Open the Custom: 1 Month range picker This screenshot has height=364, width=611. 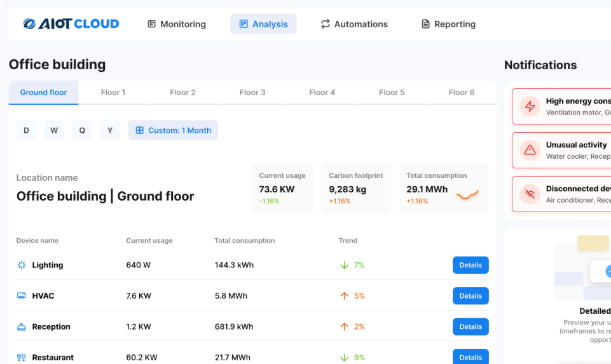point(173,130)
